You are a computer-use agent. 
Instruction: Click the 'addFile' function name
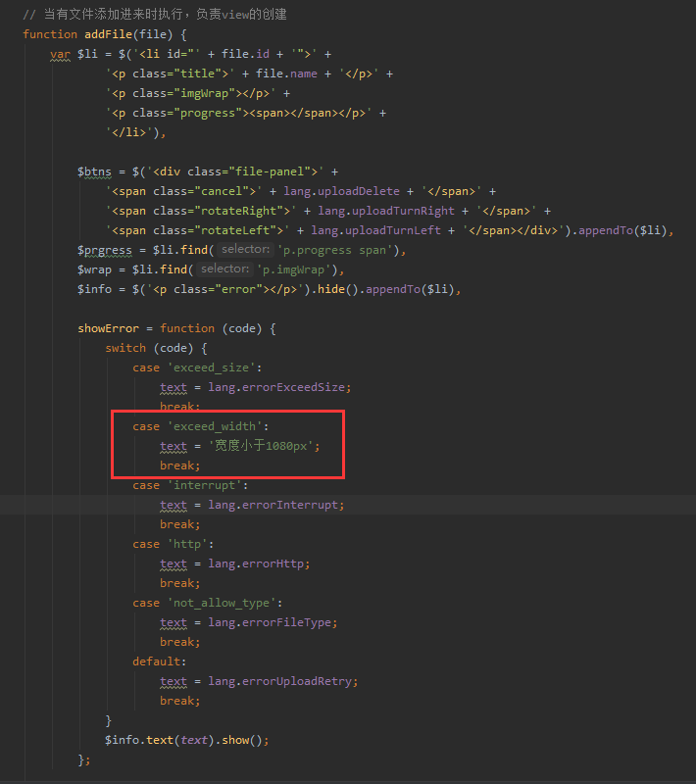[x=108, y=34]
